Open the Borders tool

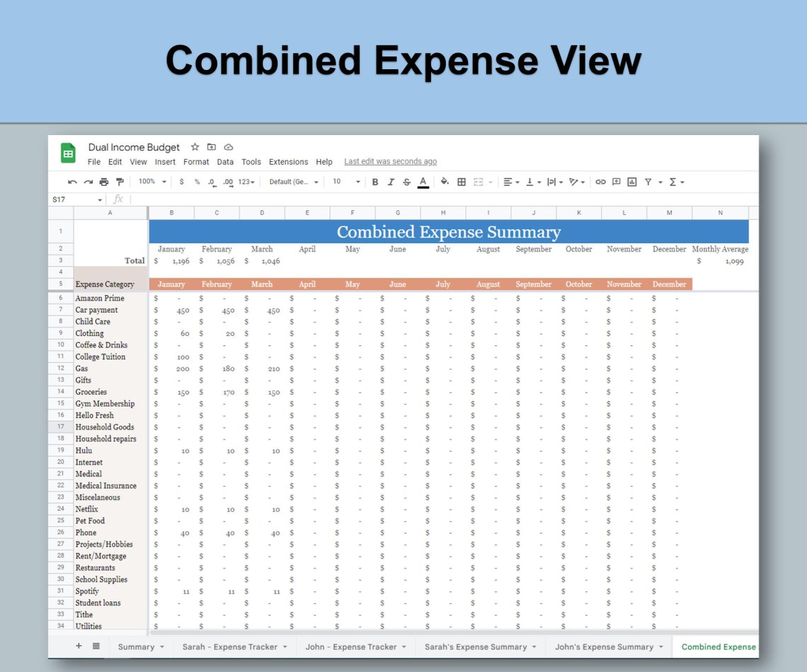pos(461,182)
